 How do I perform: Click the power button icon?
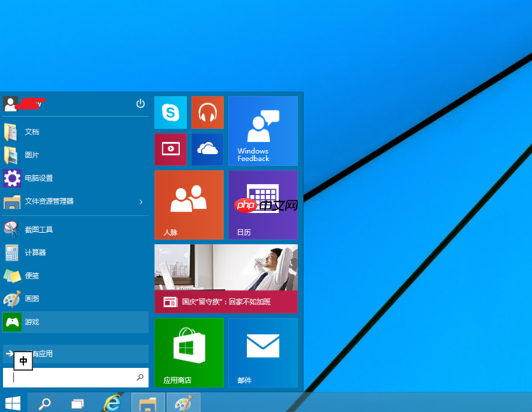140,103
